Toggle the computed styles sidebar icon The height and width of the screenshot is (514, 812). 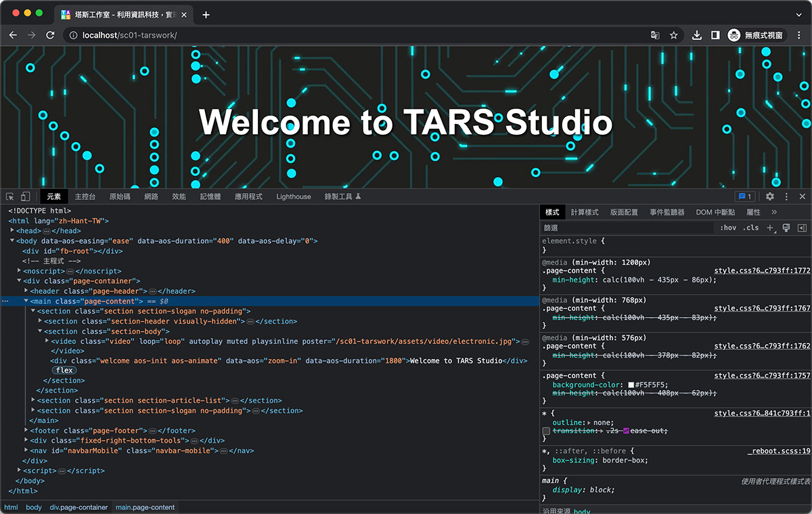pyautogui.click(x=802, y=228)
